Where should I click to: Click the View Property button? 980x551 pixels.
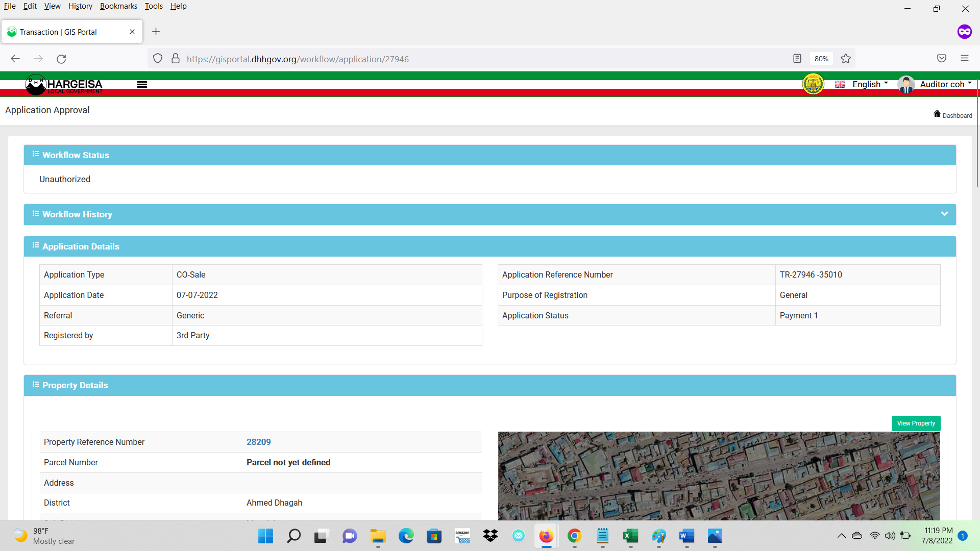click(916, 423)
